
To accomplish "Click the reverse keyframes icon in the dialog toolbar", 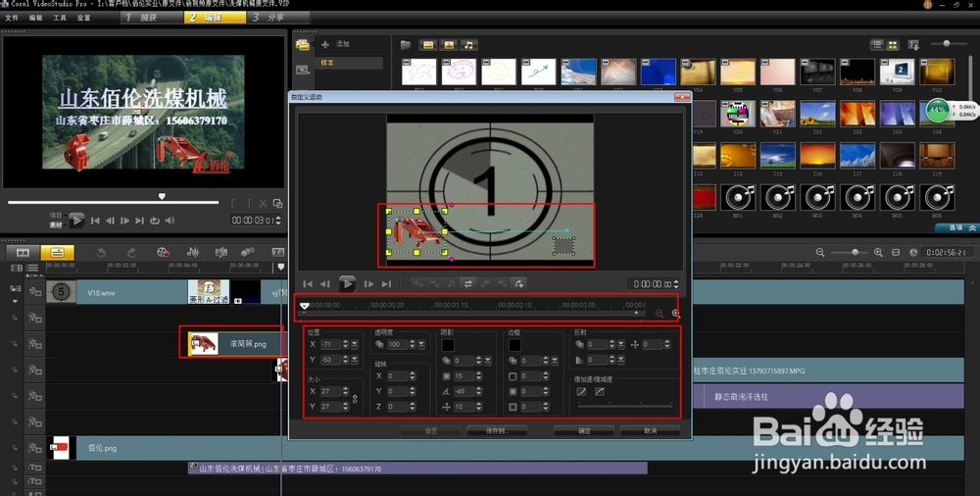I will point(467,284).
